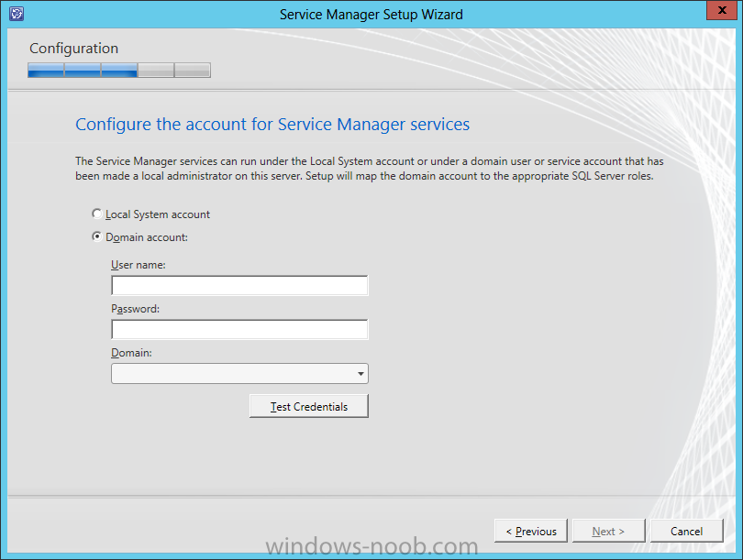Viewport: 743px width, 560px height.
Task: Select the Domain account radio button
Action: pos(96,236)
